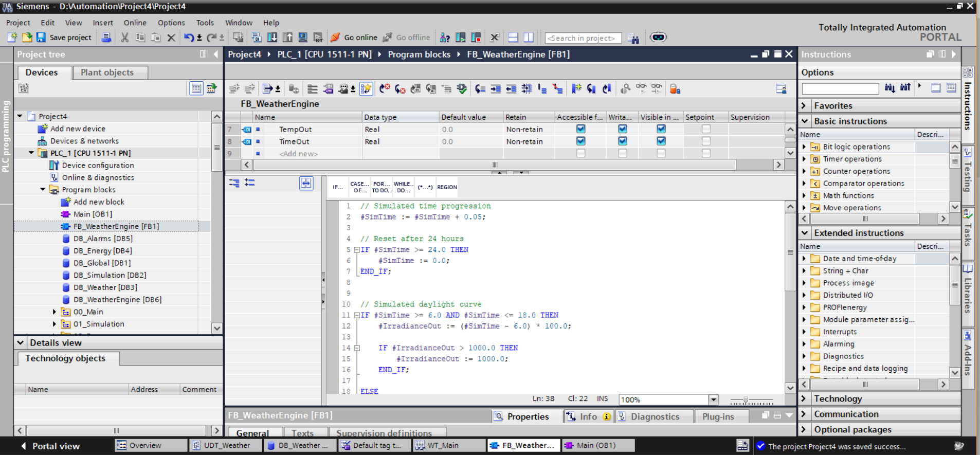Image resolution: width=980 pixels, height=455 pixels.
Task: Insert IF statement template
Action: pyautogui.click(x=337, y=187)
